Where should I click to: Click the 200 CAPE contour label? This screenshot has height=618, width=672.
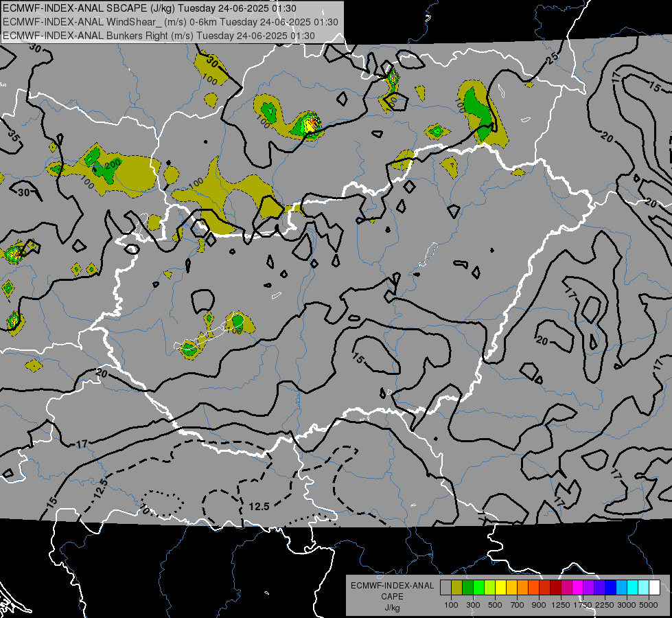tap(113, 163)
